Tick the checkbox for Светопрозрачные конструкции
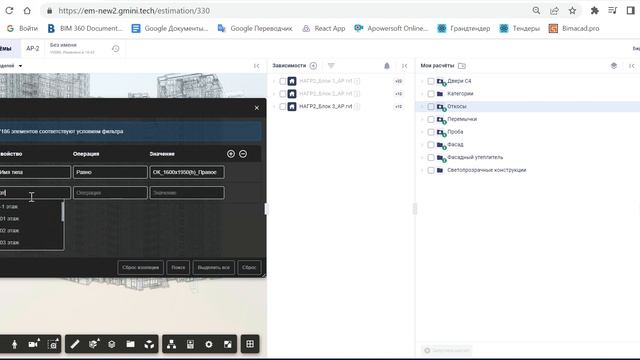640x360 pixels. pyautogui.click(x=431, y=170)
